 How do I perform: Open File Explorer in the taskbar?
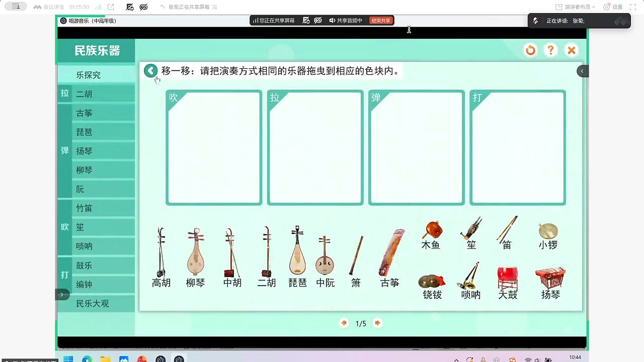point(105,359)
